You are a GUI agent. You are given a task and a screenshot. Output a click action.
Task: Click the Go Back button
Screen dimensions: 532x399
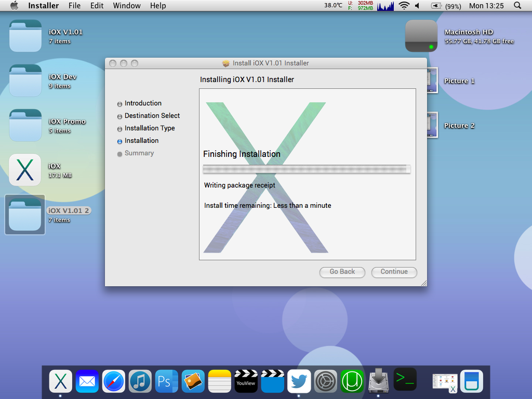pos(342,272)
